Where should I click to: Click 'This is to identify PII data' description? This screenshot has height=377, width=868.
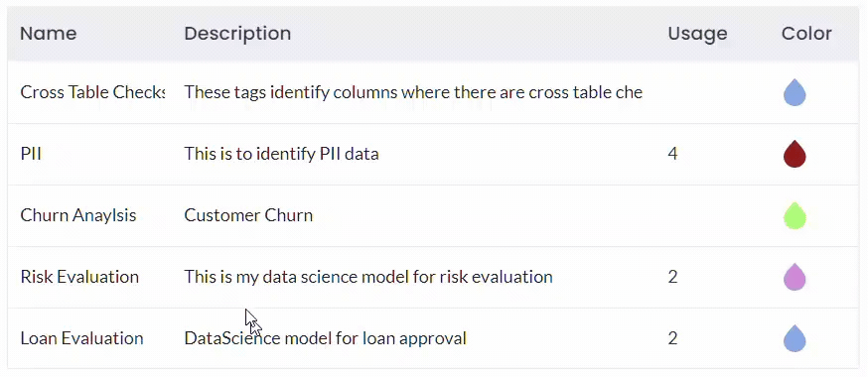pos(281,154)
